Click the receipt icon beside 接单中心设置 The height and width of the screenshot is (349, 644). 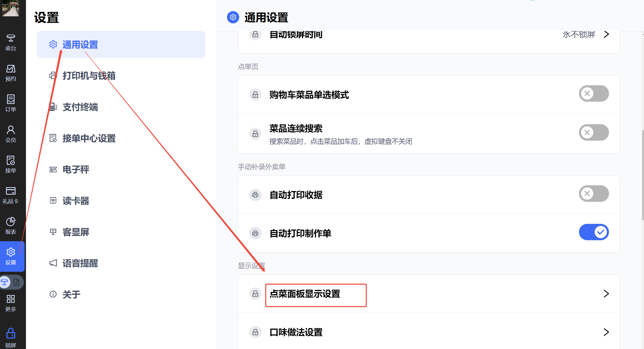tap(53, 138)
